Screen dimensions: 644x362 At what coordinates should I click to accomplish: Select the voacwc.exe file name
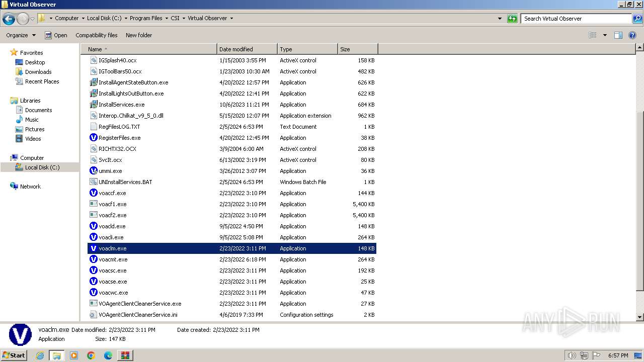(x=113, y=293)
